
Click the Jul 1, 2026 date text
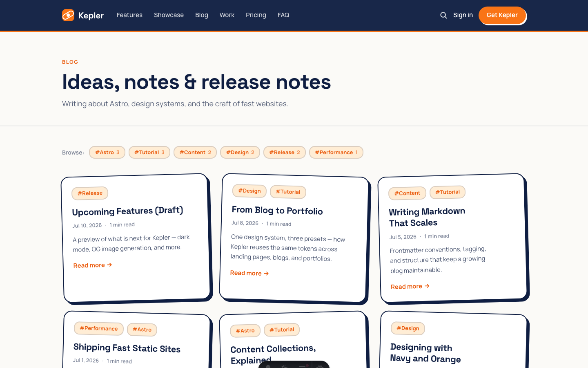point(86,360)
